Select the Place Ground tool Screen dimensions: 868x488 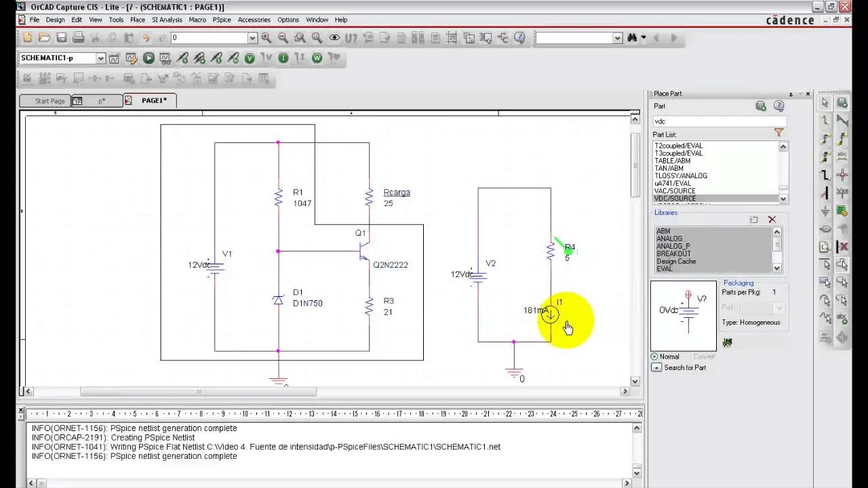coord(827,209)
